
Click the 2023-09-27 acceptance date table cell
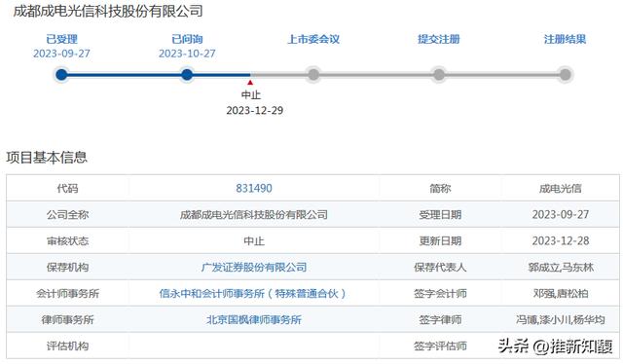click(561, 214)
